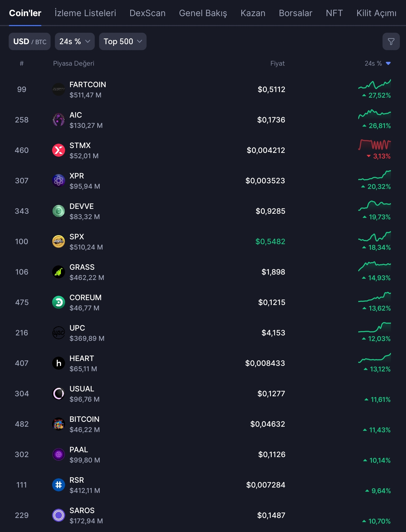The image size is (406, 532).
Task: Sort by the 24s % column arrow
Action: [388, 63]
